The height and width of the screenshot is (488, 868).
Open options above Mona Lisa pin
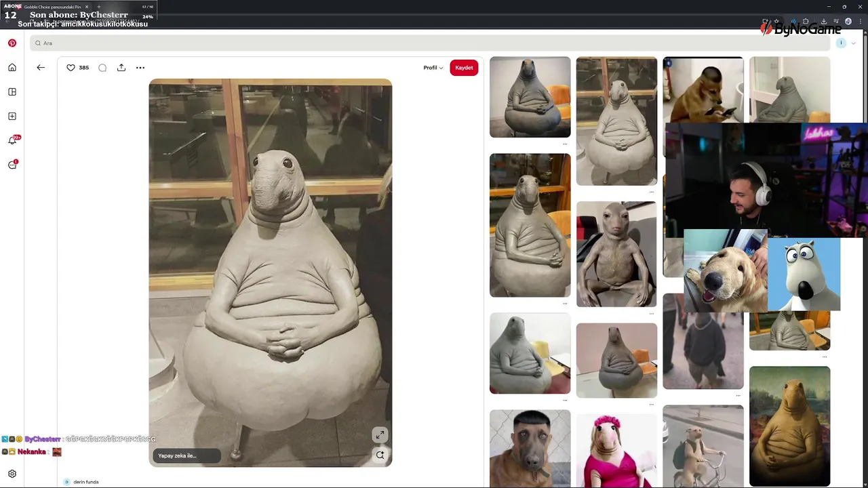click(x=825, y=357)
